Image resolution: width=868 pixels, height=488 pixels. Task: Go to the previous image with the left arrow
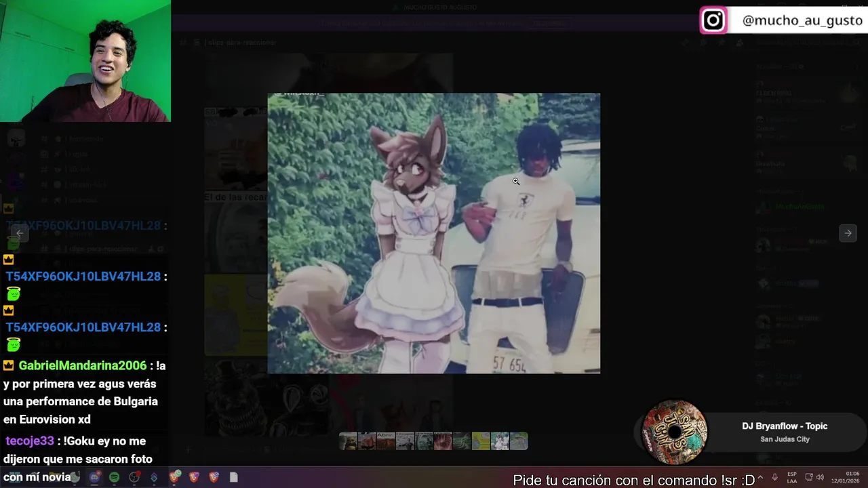[20, 233]
